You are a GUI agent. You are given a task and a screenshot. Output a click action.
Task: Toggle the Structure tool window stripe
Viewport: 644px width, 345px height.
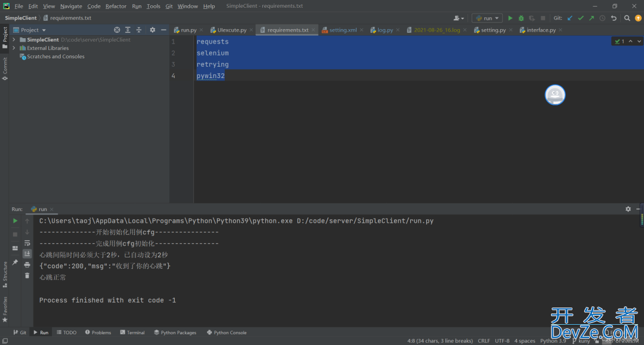pyautogui.click(x=5, y=275)
